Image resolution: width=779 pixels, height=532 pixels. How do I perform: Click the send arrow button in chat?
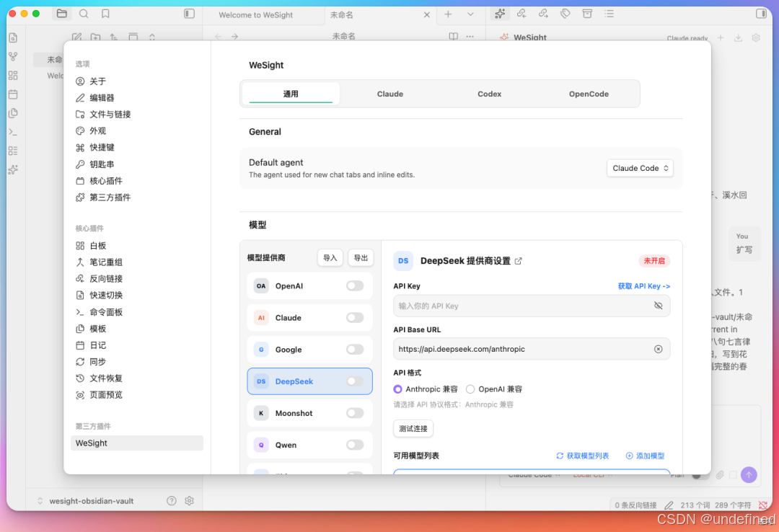coord(749,475)
